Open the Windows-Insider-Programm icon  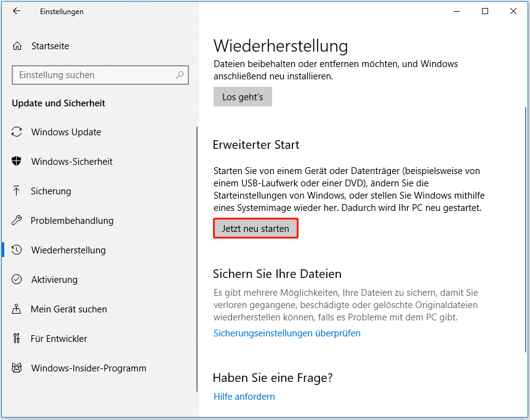click(x=18, y=368)
